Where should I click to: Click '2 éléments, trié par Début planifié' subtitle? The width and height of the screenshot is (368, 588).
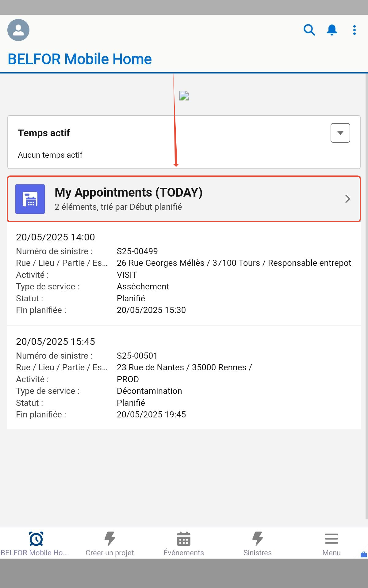point(118,207)
